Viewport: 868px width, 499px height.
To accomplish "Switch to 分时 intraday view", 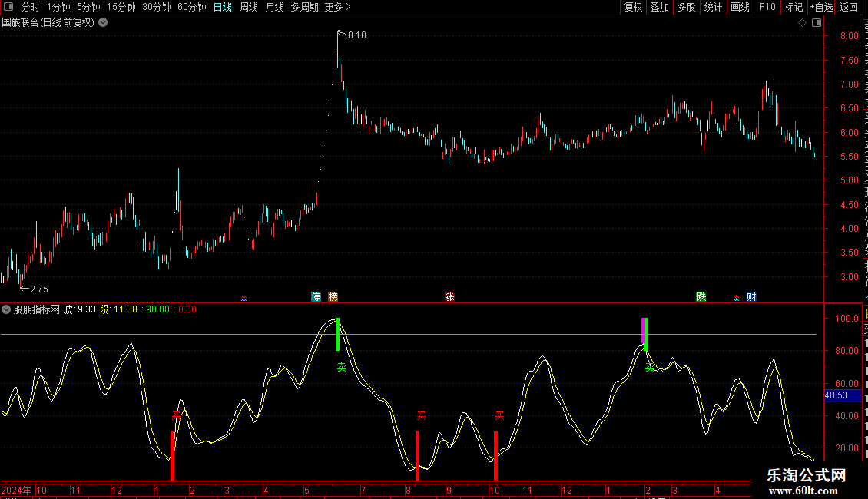I will tap(31, 7).
